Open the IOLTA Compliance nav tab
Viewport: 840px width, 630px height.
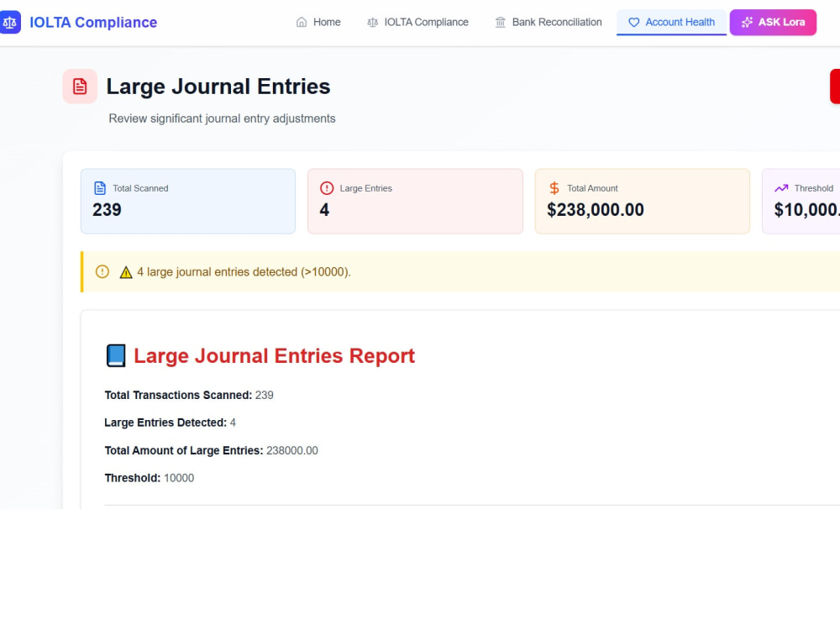click(x=417, y=22)
